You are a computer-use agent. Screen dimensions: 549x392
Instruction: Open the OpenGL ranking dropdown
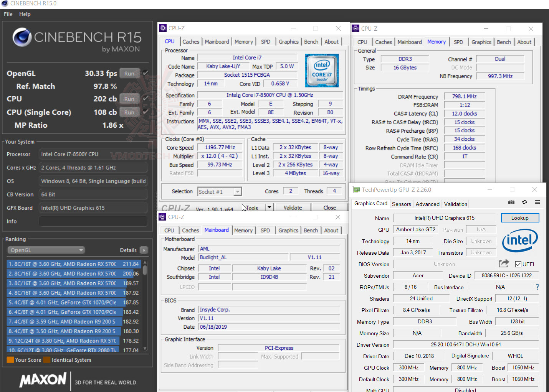(46, 250)
